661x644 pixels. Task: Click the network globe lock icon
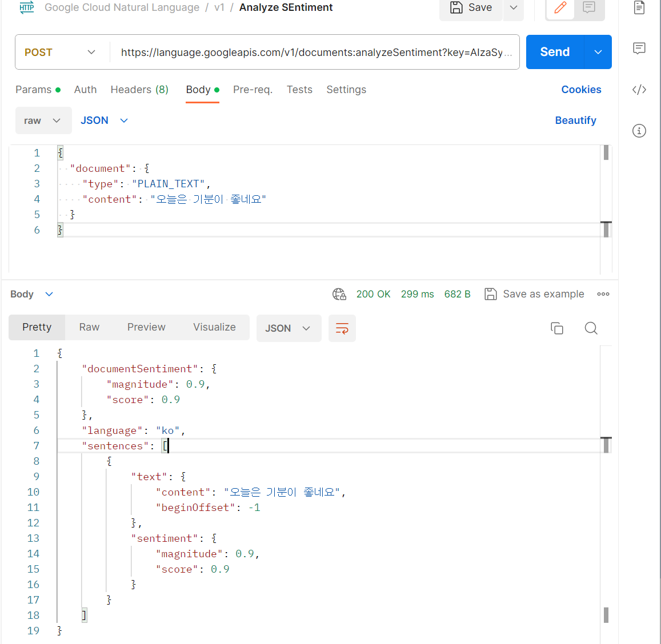tap(339, 294)
